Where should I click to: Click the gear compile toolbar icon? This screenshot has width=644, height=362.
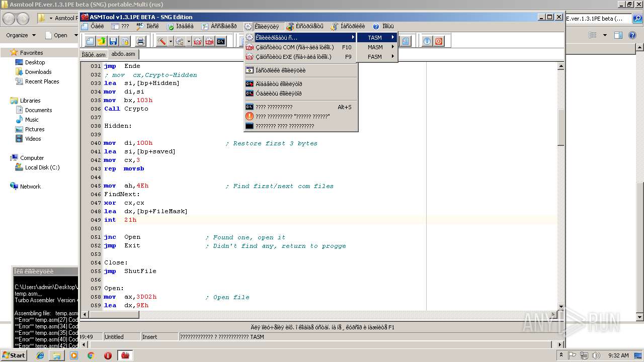pos(180,41)
